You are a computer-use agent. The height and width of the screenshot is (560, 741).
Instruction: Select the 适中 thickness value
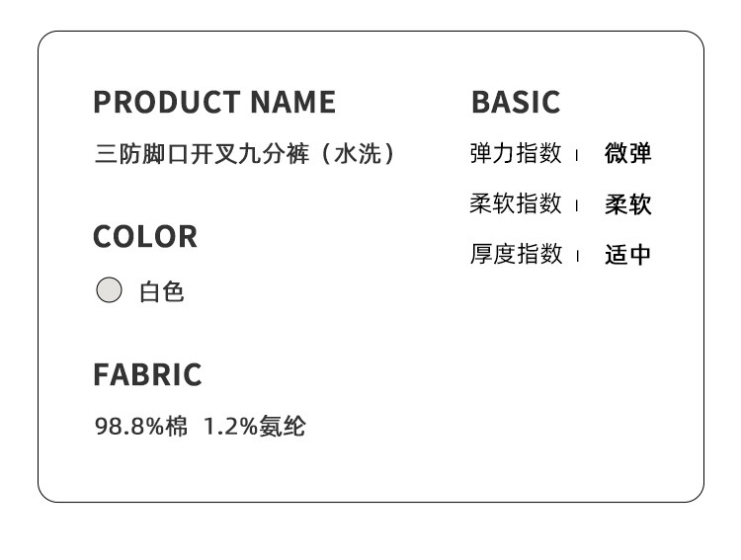628,255
